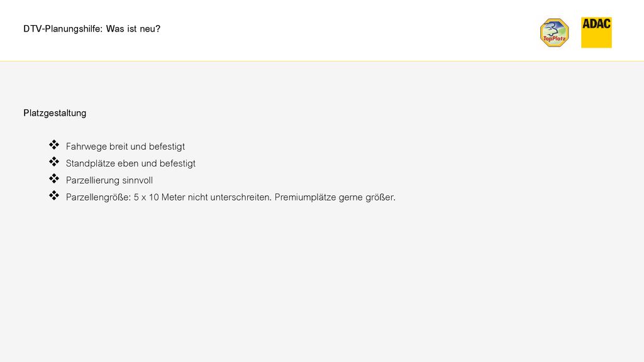
Task: Click the text Fahrwege breit und befestigt
Action: coord(125,146)
